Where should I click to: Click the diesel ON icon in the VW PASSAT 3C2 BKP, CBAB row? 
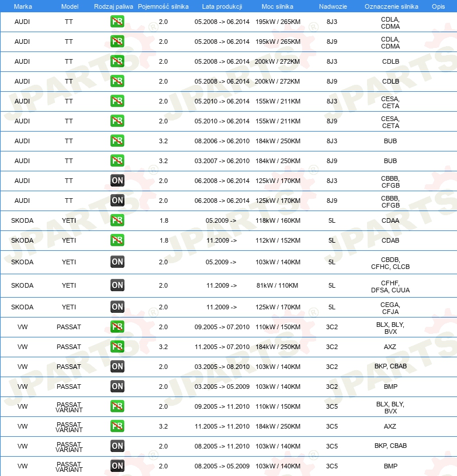117,367
